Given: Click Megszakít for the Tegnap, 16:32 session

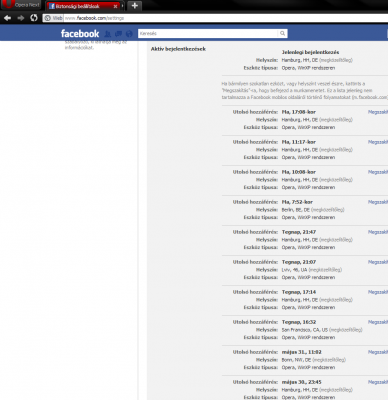Looking at the screenshot, I should pyautogui.click(x=378, y=322).
